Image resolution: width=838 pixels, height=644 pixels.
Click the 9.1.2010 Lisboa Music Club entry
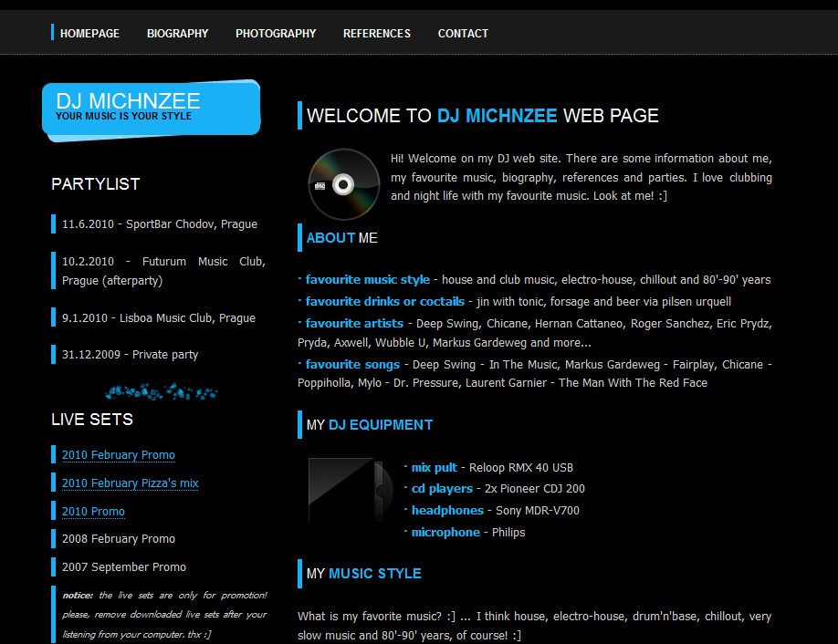tap(159, 317)
